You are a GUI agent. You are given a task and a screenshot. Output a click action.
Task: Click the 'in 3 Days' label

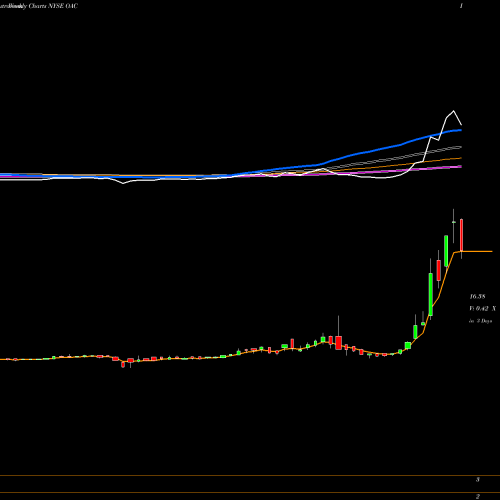(x=480, y=321)
